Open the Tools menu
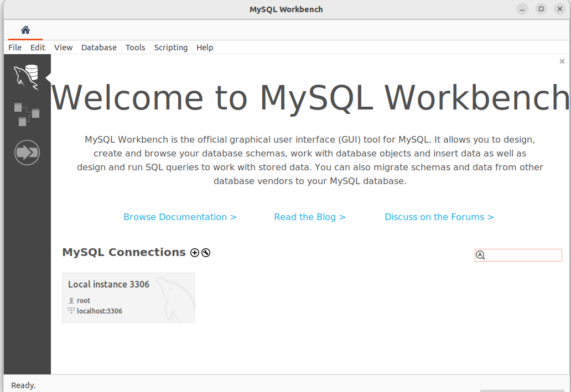 [135, 48]
